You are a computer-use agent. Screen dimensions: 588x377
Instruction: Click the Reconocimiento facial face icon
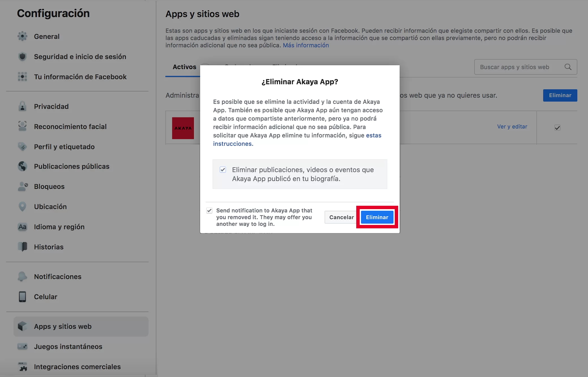pyautogui.click(x=22, y=126)
